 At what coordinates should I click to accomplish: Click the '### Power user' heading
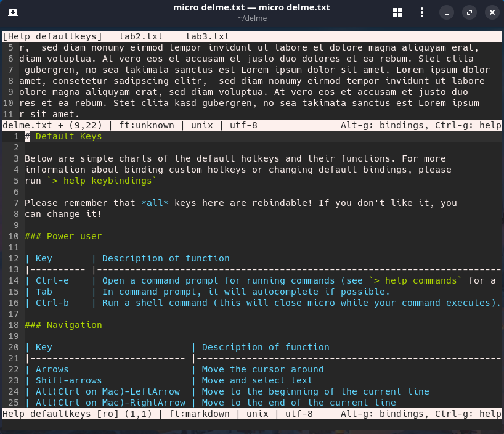point(63,236)
